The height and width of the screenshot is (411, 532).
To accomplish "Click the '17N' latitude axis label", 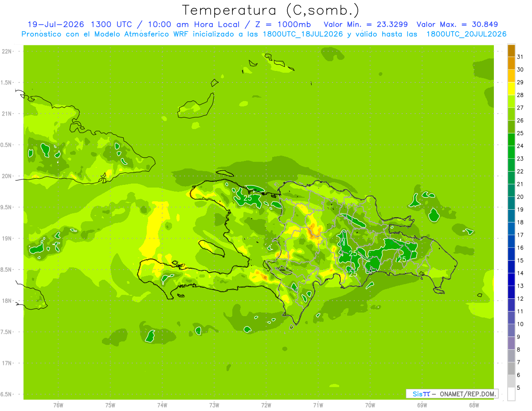I will (x=7, y=363).
